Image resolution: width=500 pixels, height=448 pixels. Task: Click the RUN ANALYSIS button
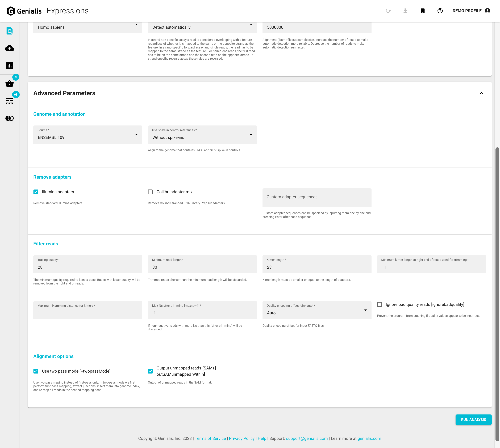coord(473,420)
